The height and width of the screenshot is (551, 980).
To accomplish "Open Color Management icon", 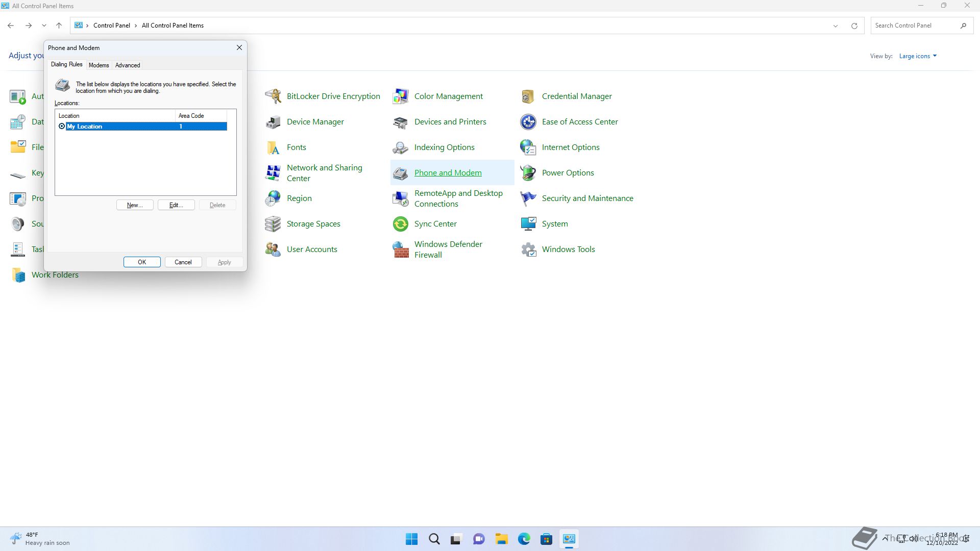I will [401, 96].
